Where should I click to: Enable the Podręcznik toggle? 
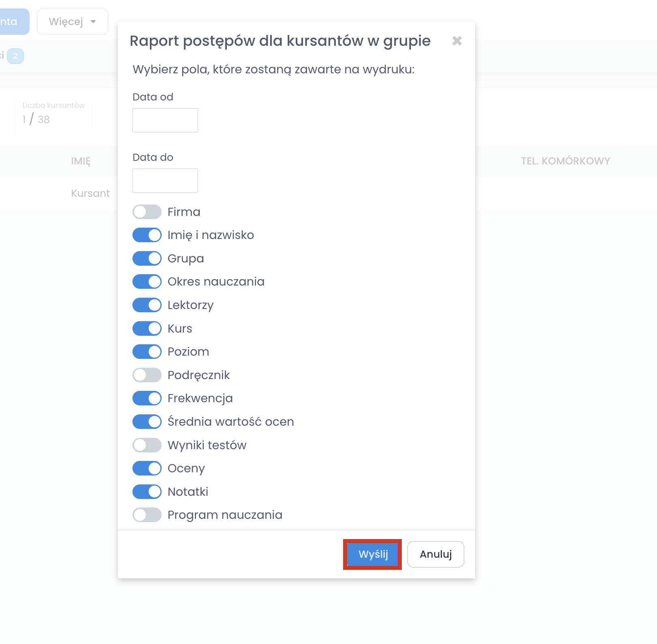point(147,375)
